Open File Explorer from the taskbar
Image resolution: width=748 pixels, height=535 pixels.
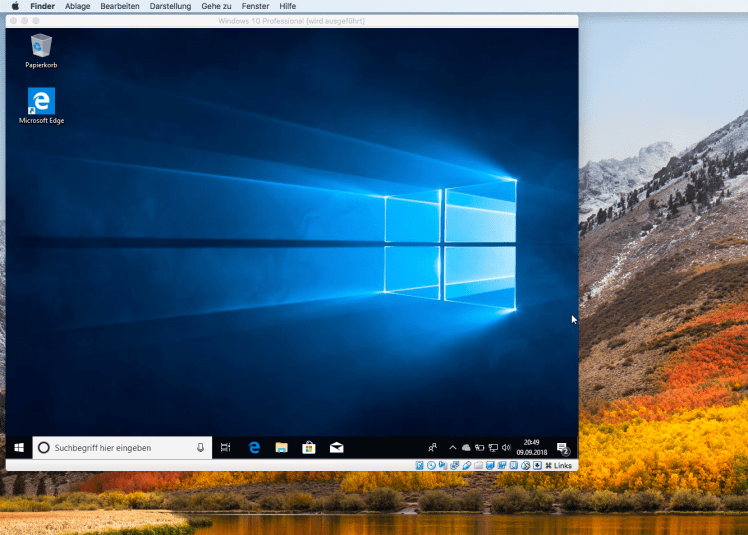281,448
